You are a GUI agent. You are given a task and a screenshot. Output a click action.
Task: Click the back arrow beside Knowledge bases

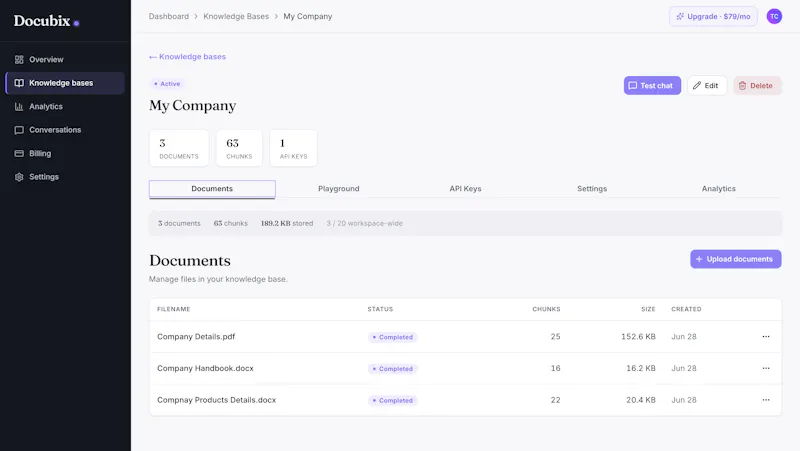153,57
